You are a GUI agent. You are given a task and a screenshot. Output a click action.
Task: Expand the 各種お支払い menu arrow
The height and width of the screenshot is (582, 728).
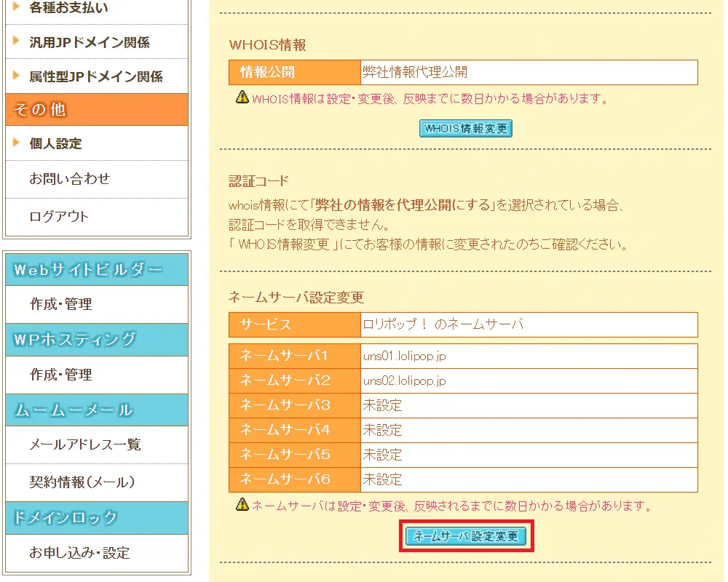[x=16, y=8]
